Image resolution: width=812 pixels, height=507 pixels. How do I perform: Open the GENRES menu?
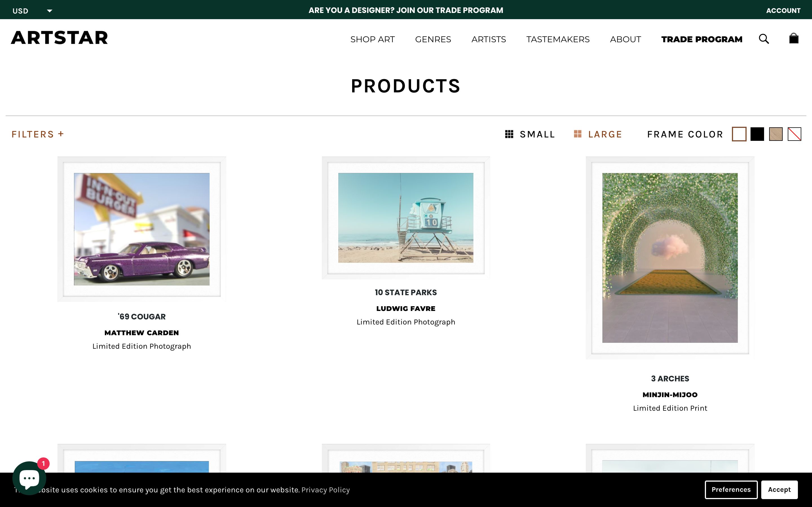[x=433, y=39]
